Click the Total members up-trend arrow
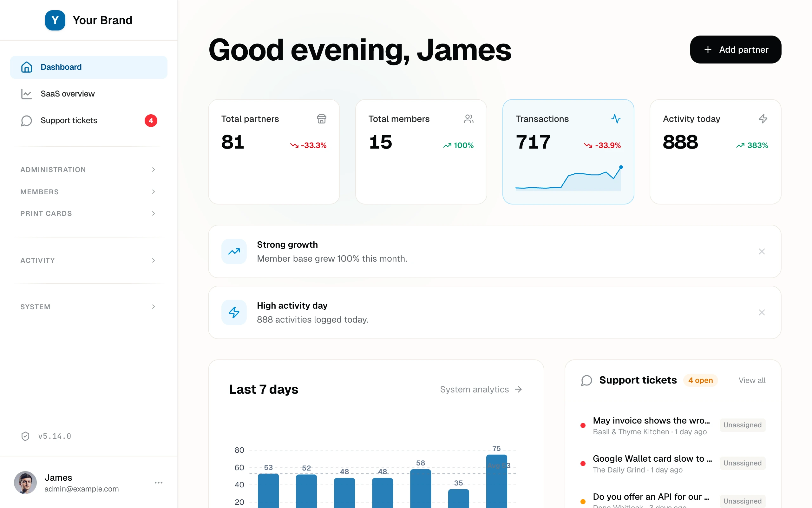Screen dimensions: 812x508 pyautogui.click(x=447, y=145)
